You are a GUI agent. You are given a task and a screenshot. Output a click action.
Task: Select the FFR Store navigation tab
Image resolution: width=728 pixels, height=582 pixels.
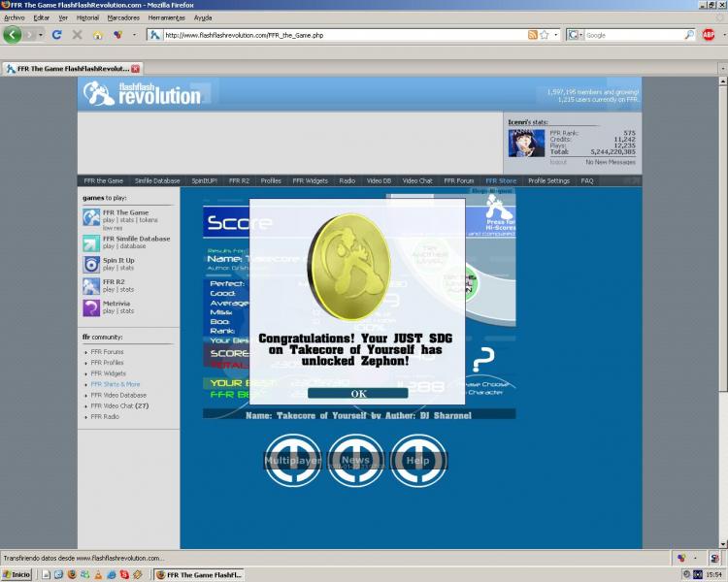tap(501, 180)
